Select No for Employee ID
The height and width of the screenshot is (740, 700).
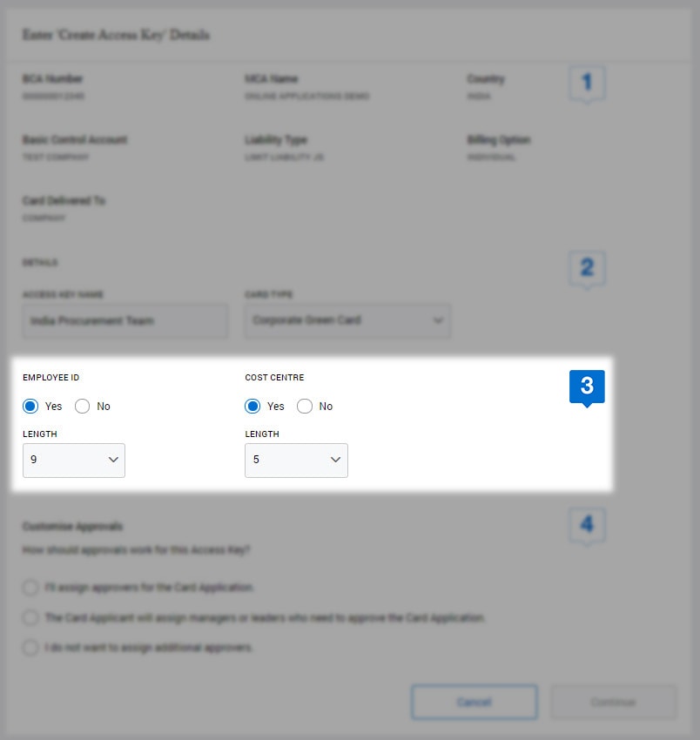coord(83,406)
